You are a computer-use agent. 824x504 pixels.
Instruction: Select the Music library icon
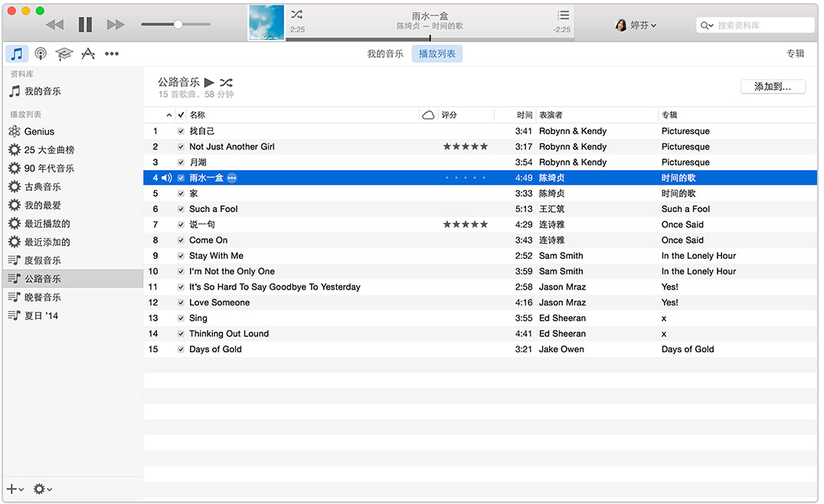click(17, 54)
